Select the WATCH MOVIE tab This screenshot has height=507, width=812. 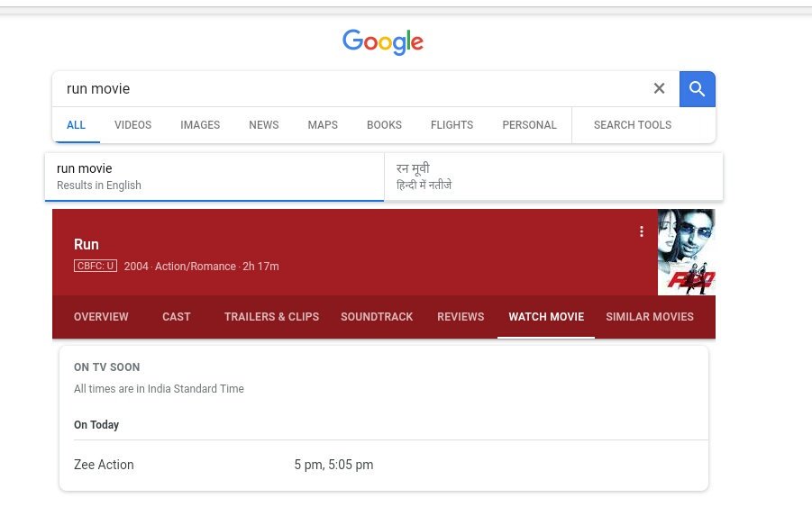point(546,317)
